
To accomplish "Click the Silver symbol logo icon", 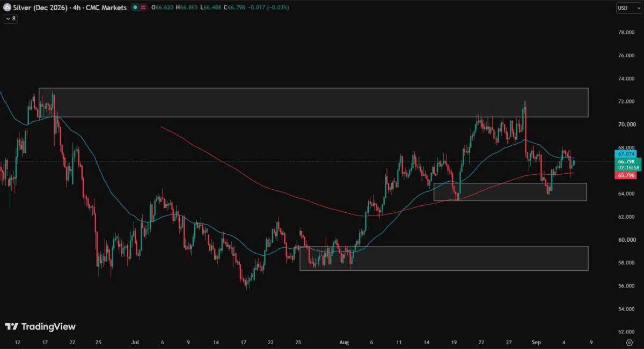I will (x=7, y=8).
